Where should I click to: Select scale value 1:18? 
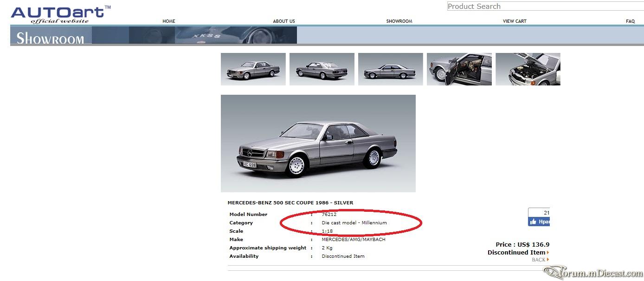click(327, 231)
